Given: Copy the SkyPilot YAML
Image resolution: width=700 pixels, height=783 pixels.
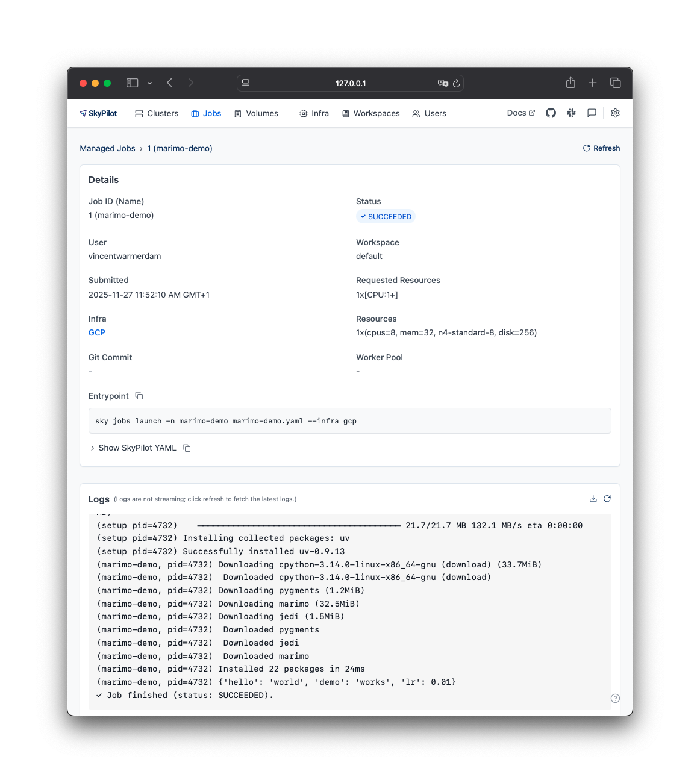Looking at the screenshot, I should tap(187, 448).
